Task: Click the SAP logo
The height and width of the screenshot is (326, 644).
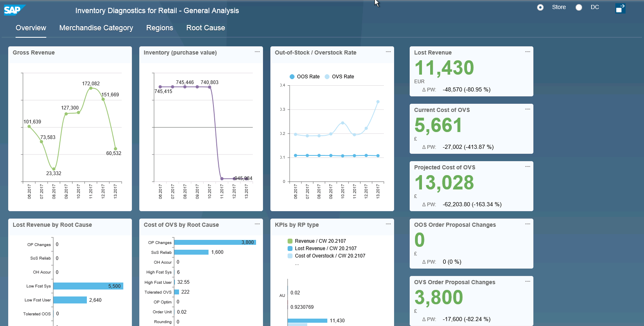Action: click(14, 10)
